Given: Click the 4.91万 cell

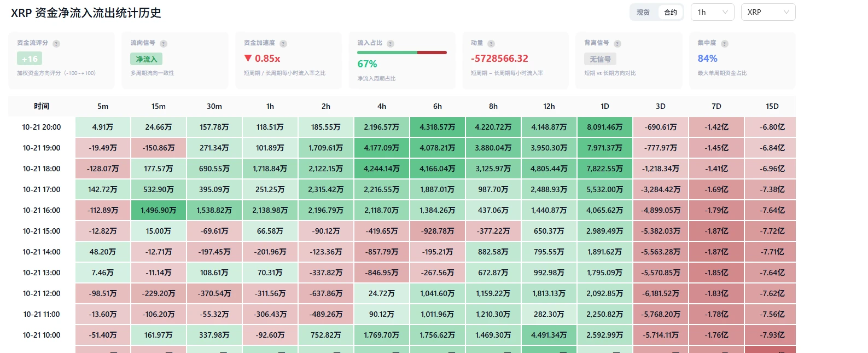Looking at the screenshot, I should (103, 127).
